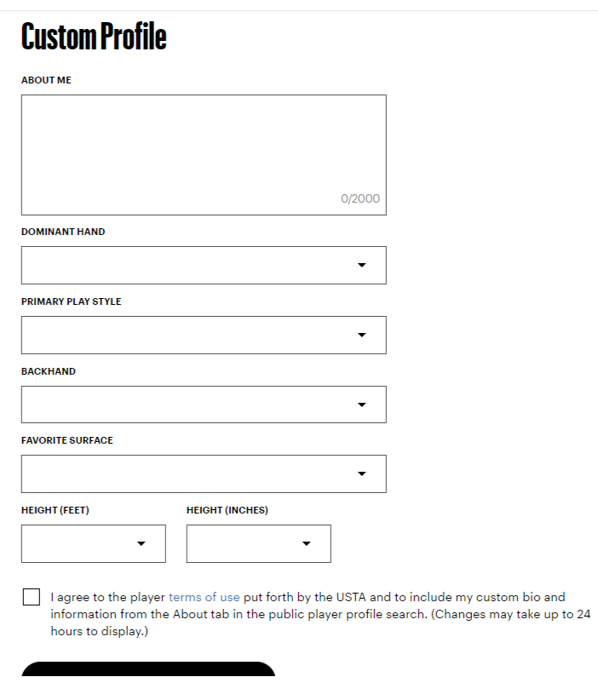Select the Custom Profile heading
The image size is (598, 700).
(94, 37)
